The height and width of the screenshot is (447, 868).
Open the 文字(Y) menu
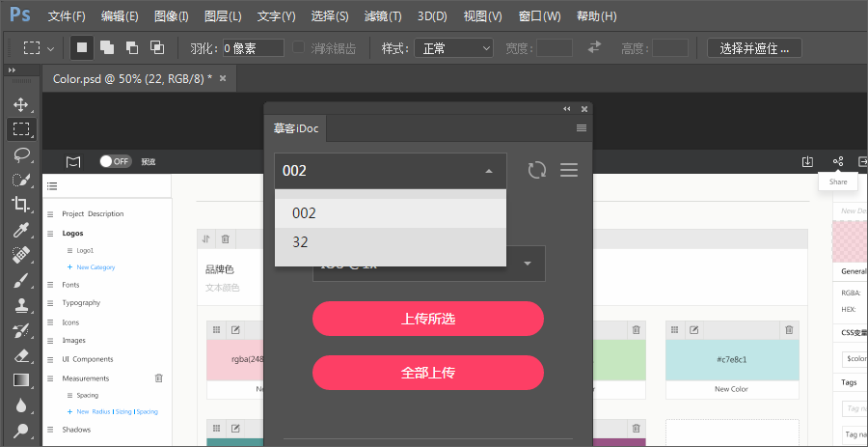pyautogui.click(x=276, y=16)
